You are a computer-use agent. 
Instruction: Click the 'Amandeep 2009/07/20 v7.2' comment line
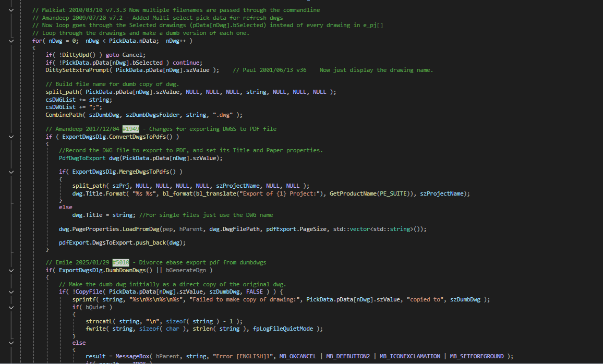click(158, 18)
